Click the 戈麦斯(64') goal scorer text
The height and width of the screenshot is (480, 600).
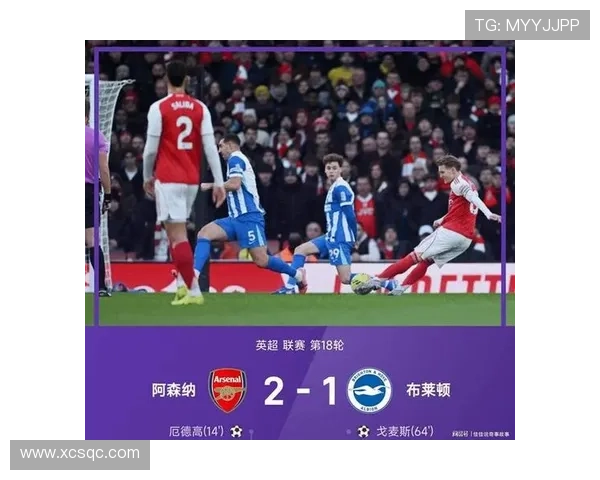tap(405, 432)
